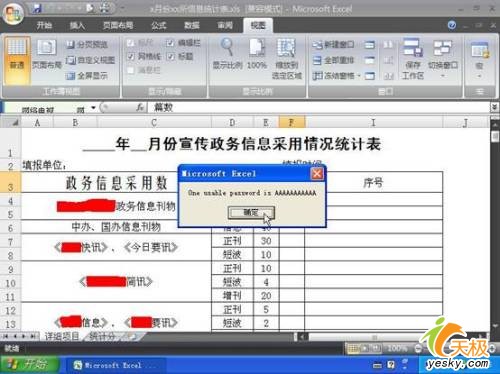Toggle the greyed 消息栏 message bar checkbox
Image resolution: width=500 pixels, height=374 pixels.
pos(131,70)
